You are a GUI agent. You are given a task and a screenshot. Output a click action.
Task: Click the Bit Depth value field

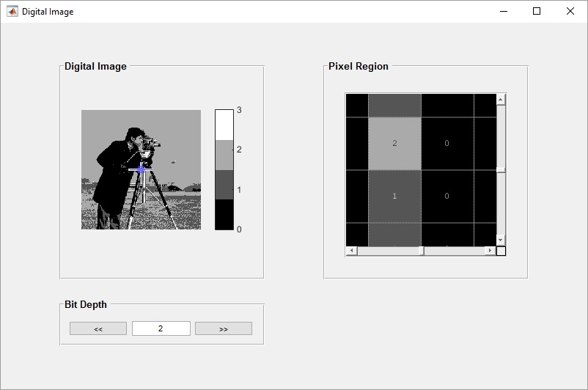click(161, 328)
